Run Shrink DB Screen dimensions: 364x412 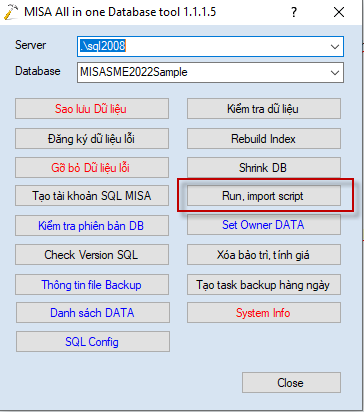pyautogui.click(x=264, y=167)
